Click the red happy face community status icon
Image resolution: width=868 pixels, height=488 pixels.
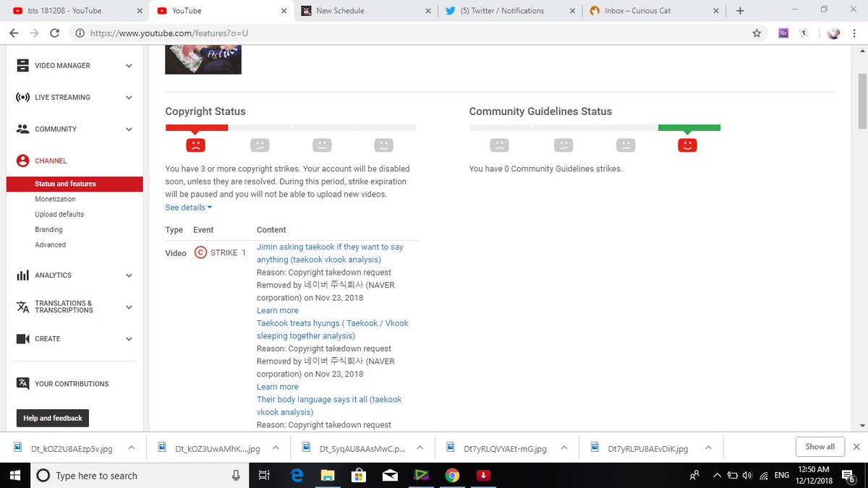(x=687, y=145)
